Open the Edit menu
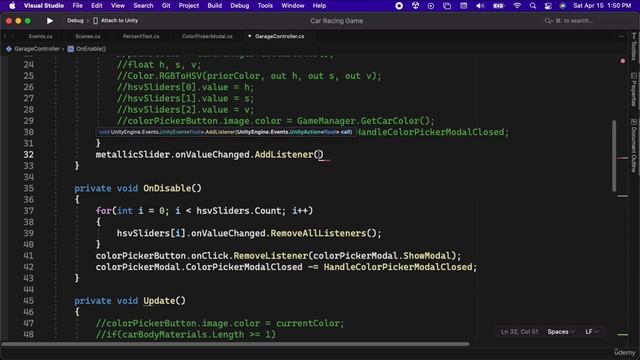 coord(97,6)
